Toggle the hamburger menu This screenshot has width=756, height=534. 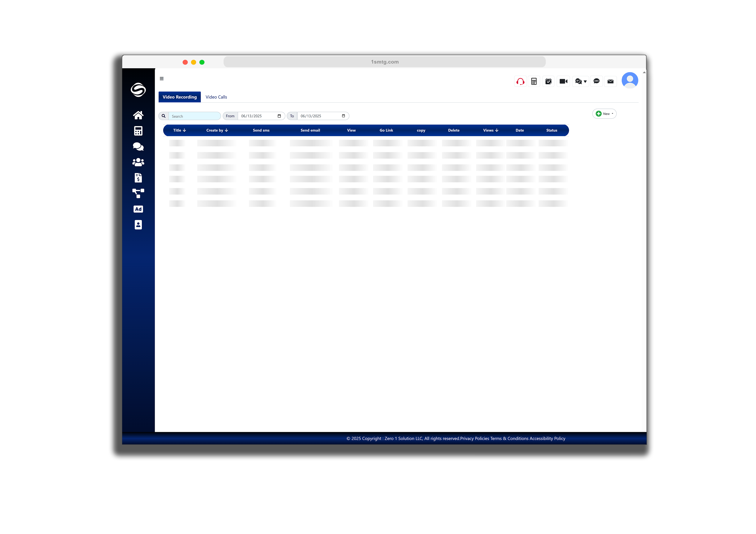coord(162,79)
